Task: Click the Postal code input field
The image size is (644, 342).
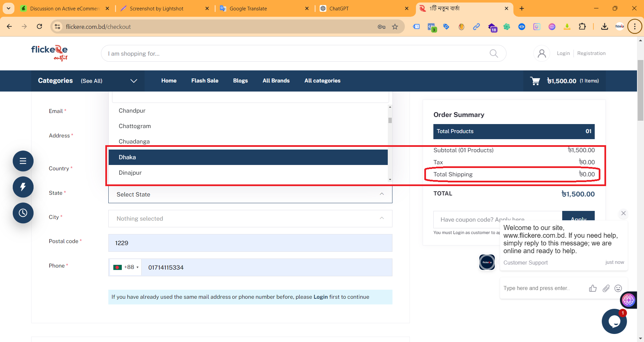Action: tap(250, 243)
